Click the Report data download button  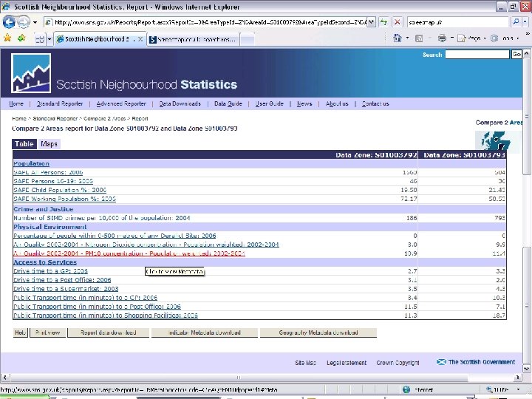(108, 332)
